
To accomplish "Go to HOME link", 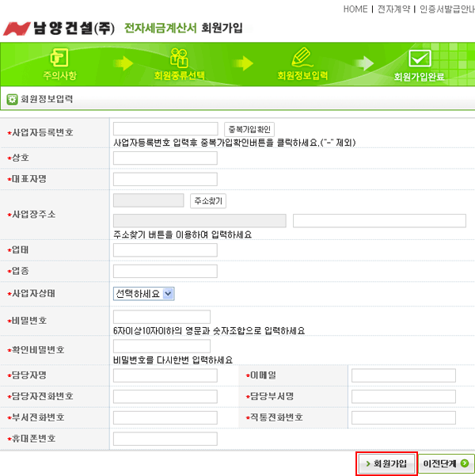I will (x=355, y=9).
